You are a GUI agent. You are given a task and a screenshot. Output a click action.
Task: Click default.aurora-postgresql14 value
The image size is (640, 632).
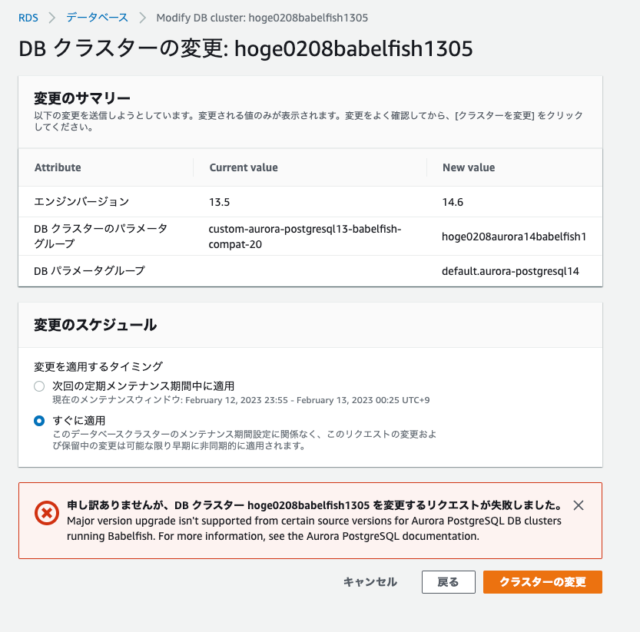510,271
